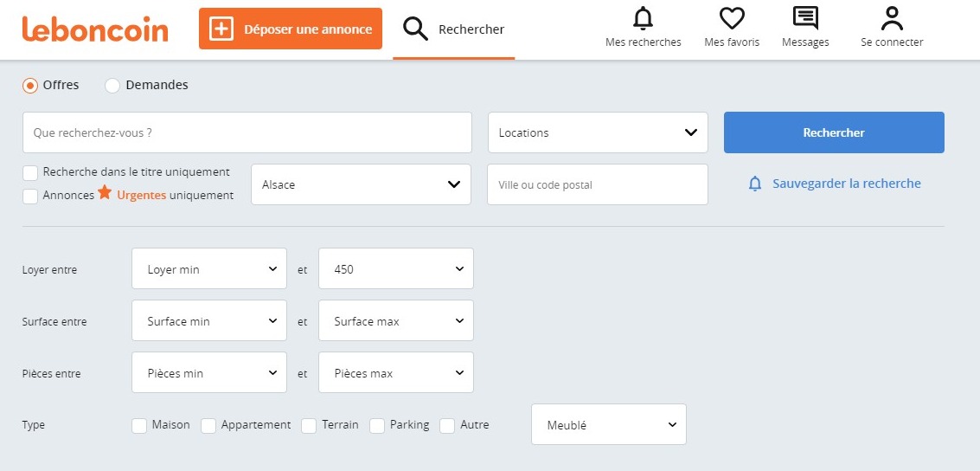The height and width of the screenshot is (471, 980).
Task: Click the plus icon on Déposer une annonce
Action: [x=222, y=29]
